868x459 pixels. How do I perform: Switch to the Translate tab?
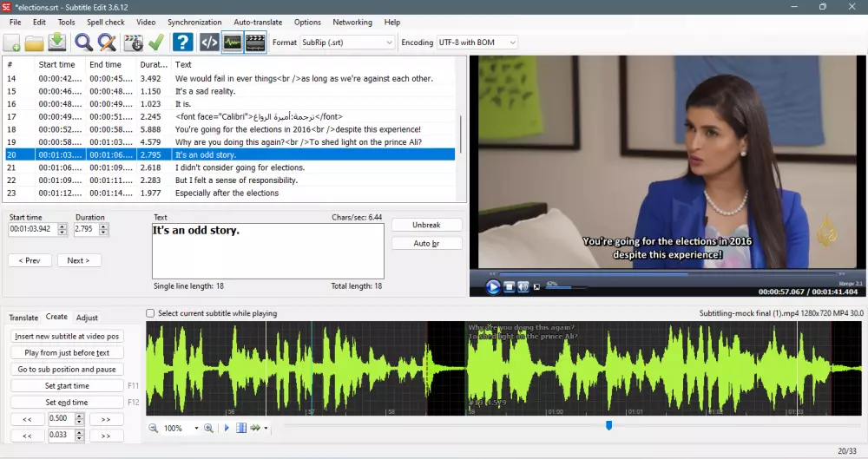(x=23, y=318)
